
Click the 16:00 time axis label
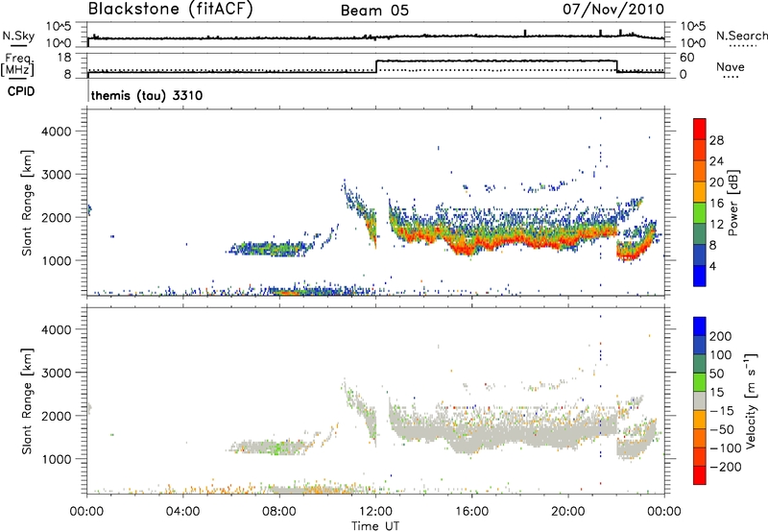(471, 512)
